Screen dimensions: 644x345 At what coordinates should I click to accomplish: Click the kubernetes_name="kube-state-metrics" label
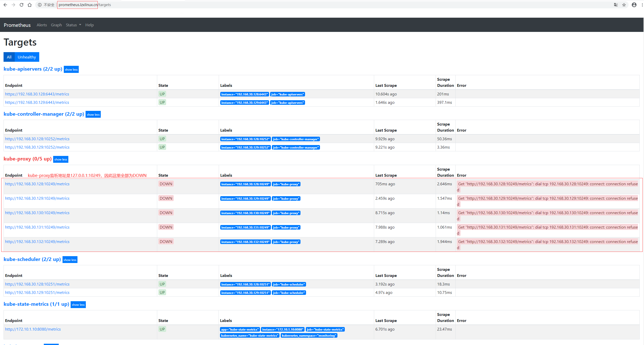coord(250,336)
